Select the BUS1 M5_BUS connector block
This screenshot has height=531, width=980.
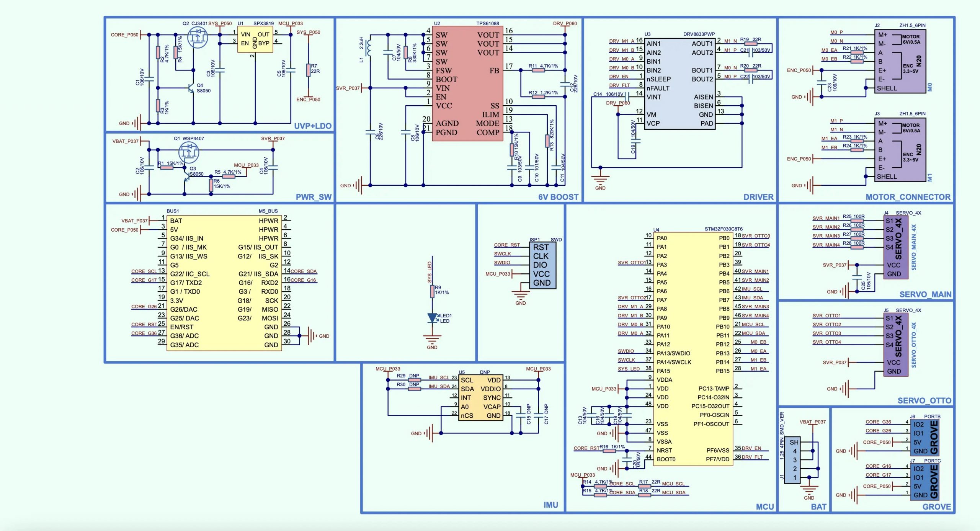click(x=224, y=283)
